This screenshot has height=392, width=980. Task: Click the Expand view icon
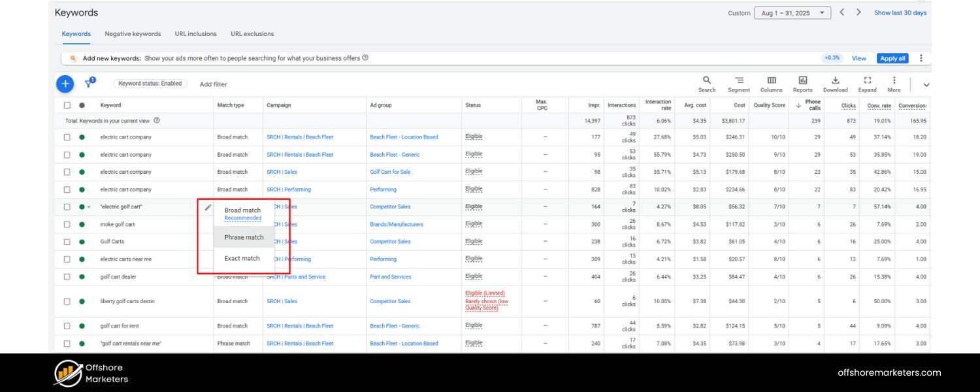pos(867,80)
